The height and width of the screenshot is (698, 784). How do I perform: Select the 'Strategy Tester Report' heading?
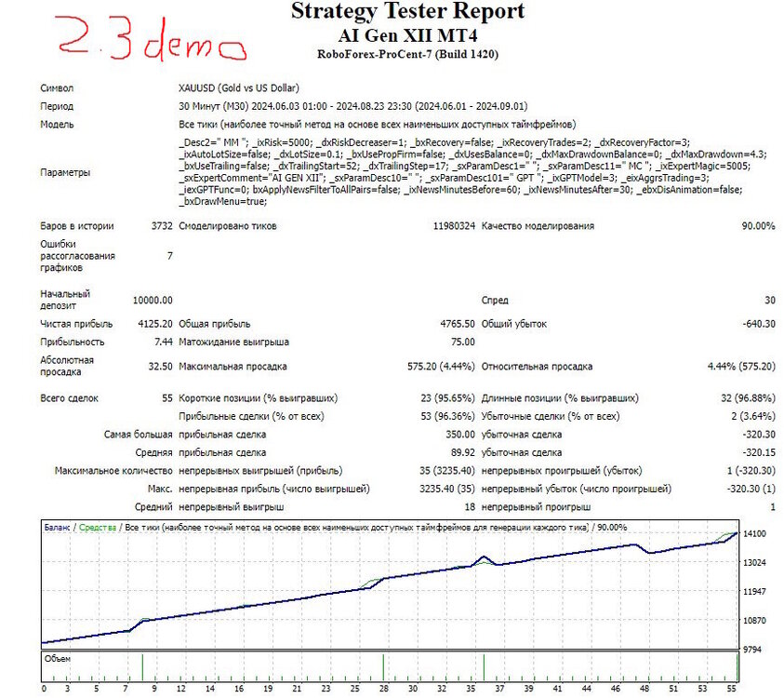pos(407,11)
